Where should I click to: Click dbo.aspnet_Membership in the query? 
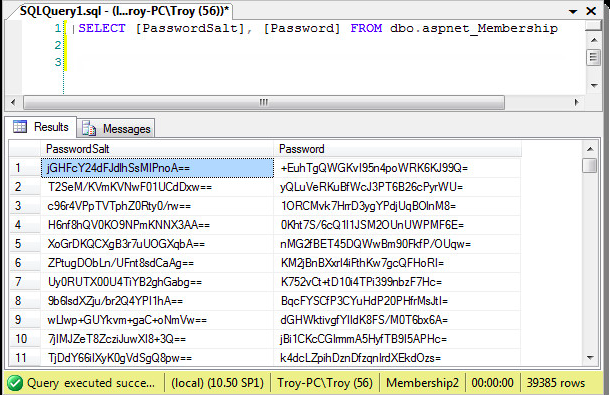[474, 28]
